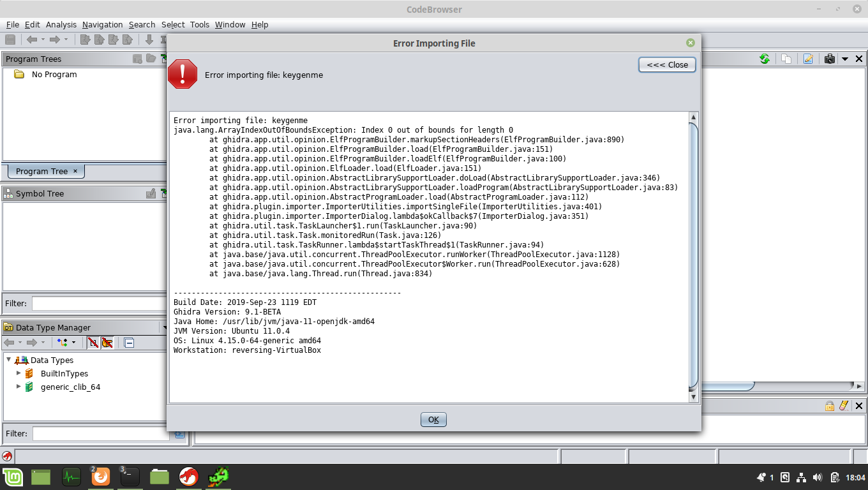This screenshot has height=490, width=868.
Task: Click the forward navigation arrow in main toolbar
Action: pyautogui.click(x=55, y=40)
